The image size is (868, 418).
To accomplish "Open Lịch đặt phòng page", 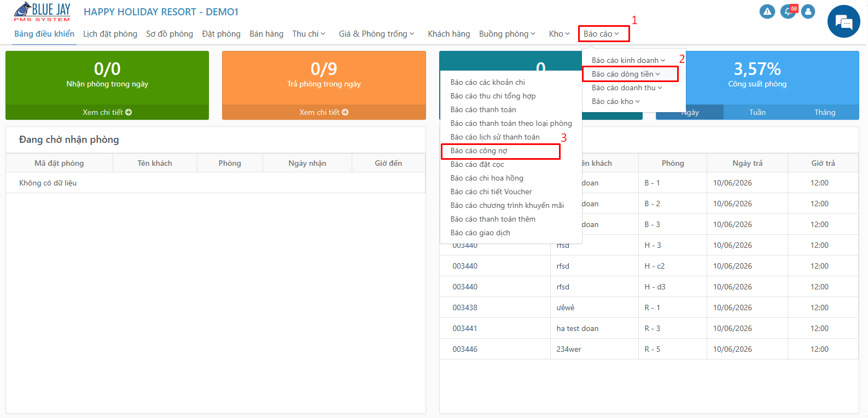I will pyautogui.click(x=110, y=34).
